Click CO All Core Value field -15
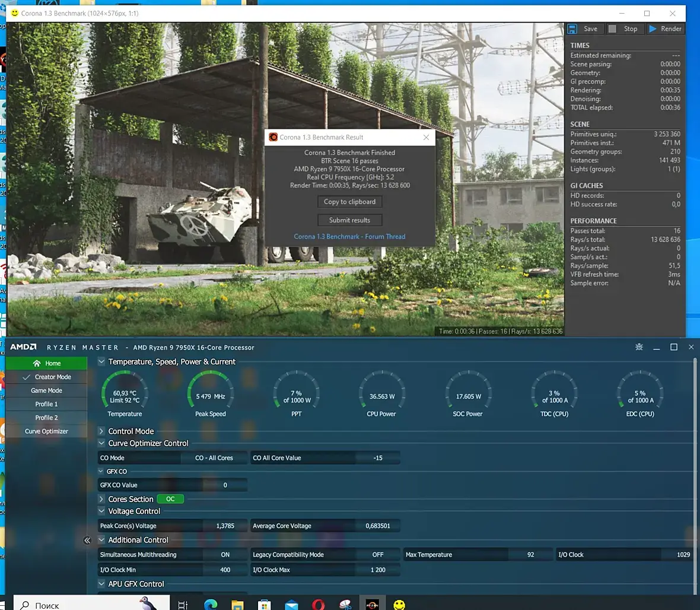Viewport: 700px width, 610px height. click(378, 457)
